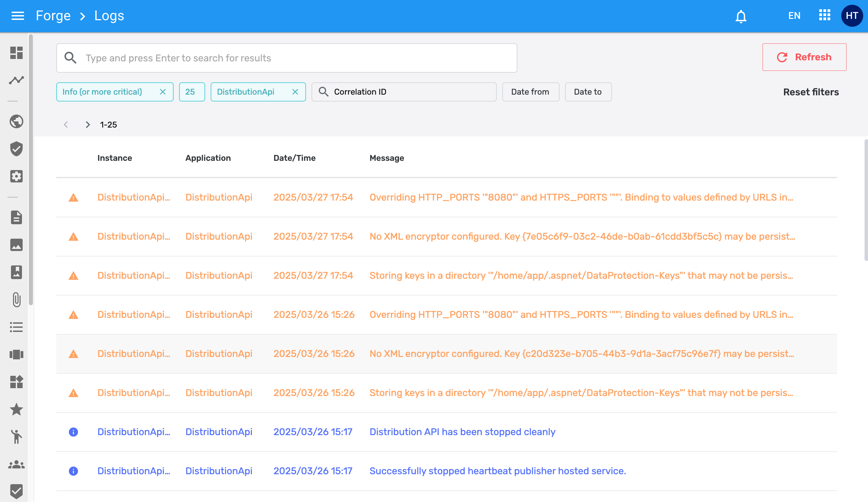Open the image gallery sidebar icon
The width and height of the screenshot is (868, 502).
tap(16, 245)
